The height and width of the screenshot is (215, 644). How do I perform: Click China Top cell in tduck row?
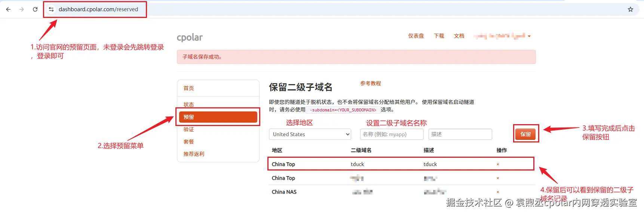tap(283, 164)
